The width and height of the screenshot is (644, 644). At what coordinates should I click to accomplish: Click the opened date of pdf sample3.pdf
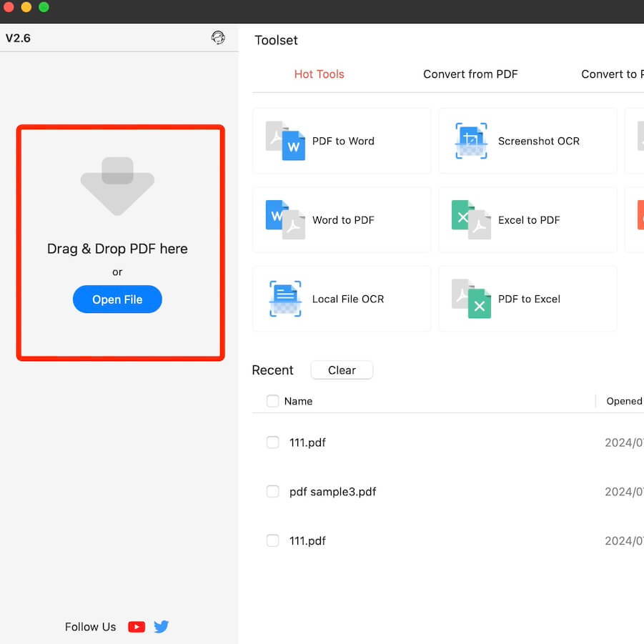[624, 492]
